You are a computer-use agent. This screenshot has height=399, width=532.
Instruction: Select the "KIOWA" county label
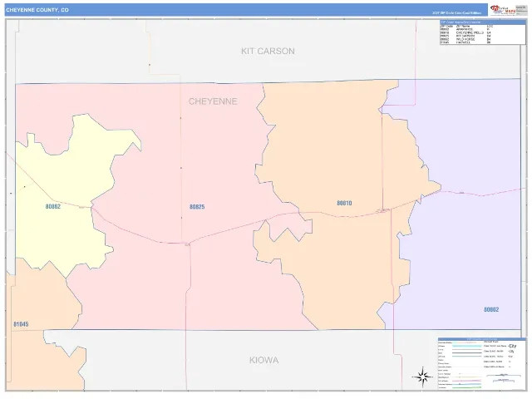pyautogui.click(x=264, y=360)
